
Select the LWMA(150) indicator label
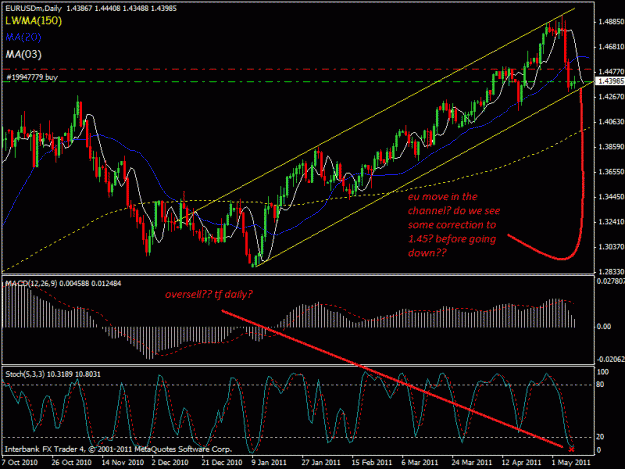point(33,21)
